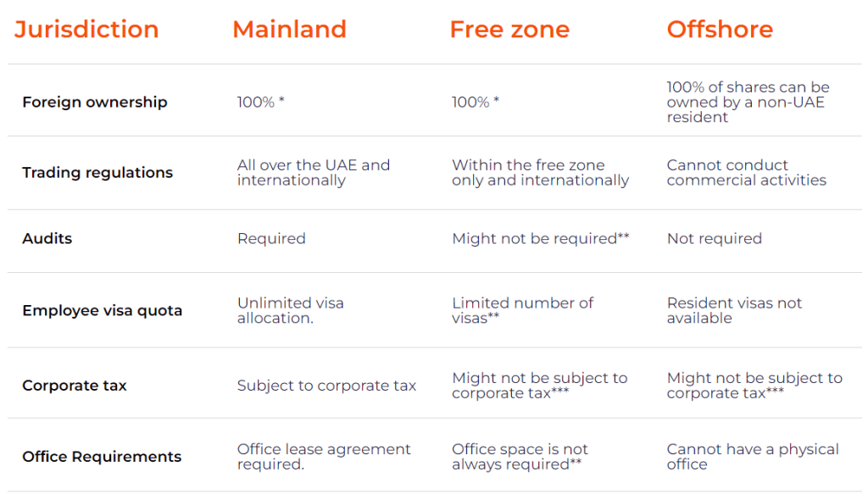The height and width of the screenshot is (500, 868).
Task: Click the Free zone column heading
Action: [509, 30]
